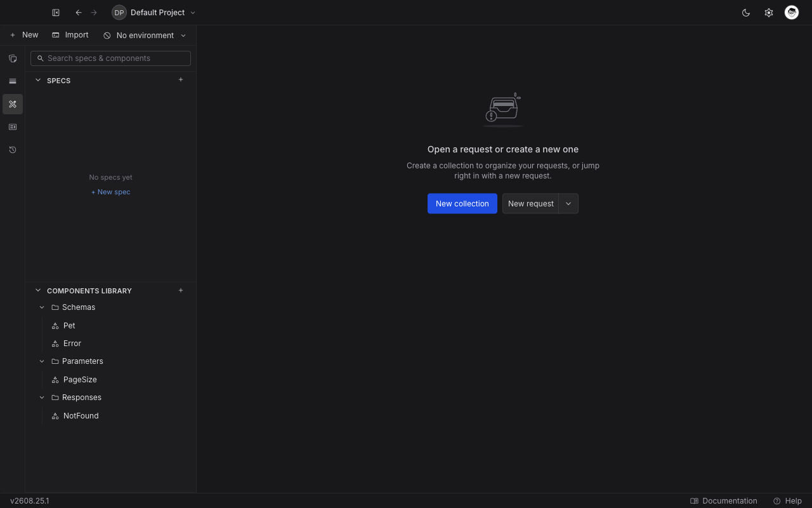Image resolution: width=812 pixels, height=508 pixels.
Task: Open the user avatar menu
Action: [792, 13]
